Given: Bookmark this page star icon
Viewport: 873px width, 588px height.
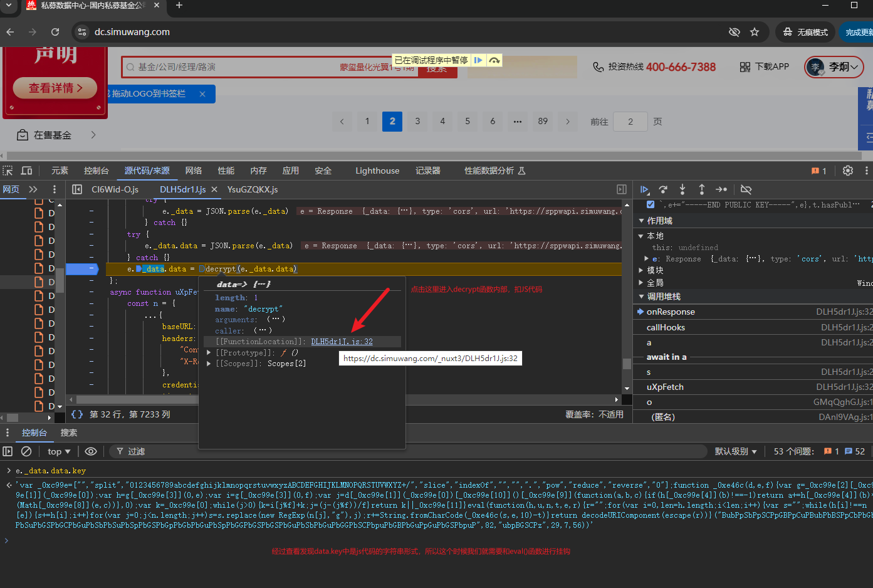Looking at the screenshot, I should 755,32.
